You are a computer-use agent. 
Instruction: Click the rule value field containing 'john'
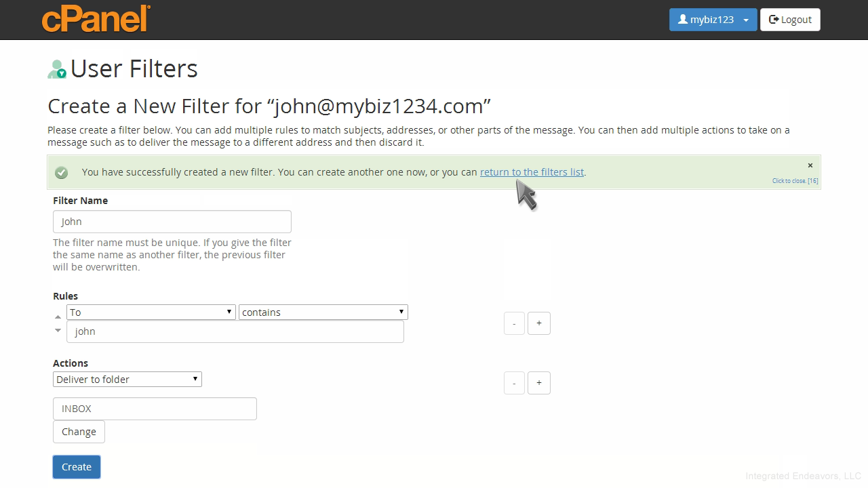click(235, 331)
